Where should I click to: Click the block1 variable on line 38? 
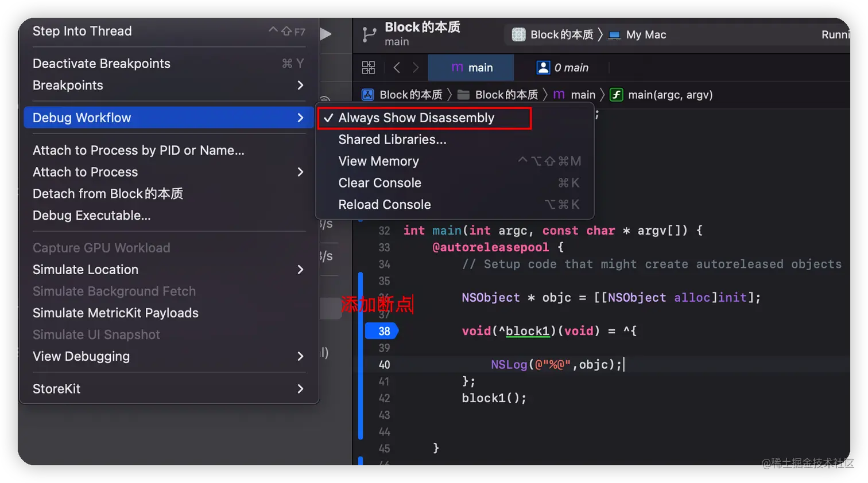click(528, 331)
